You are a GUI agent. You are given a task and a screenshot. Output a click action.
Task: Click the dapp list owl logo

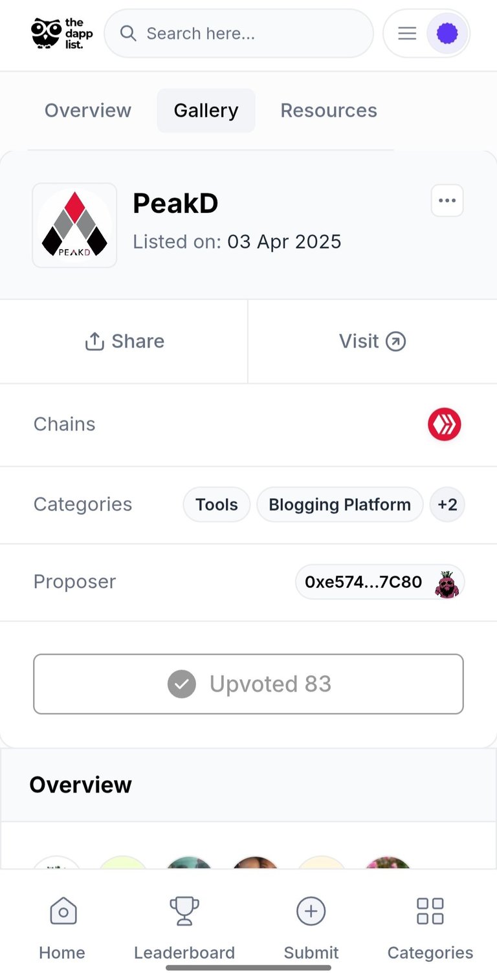62,33
